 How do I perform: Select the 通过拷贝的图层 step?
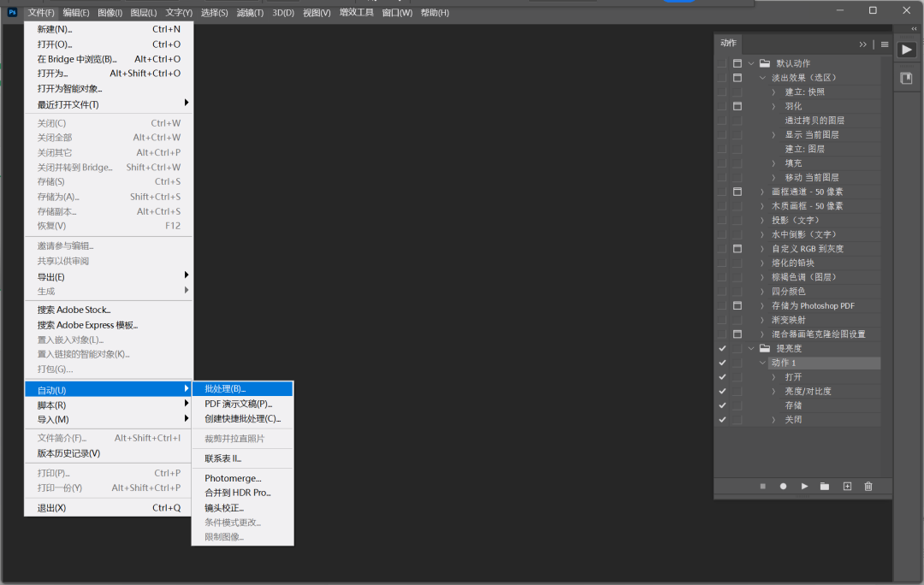coord(814,121)
